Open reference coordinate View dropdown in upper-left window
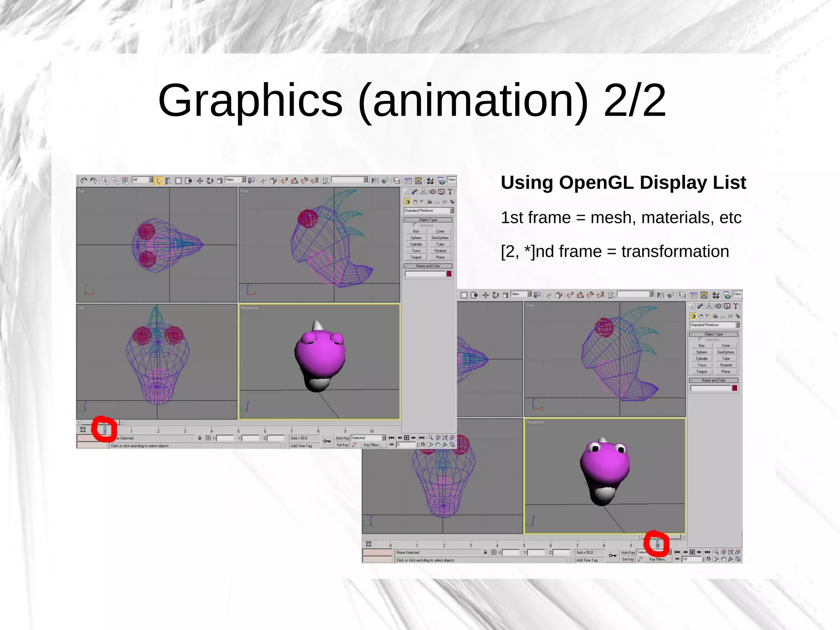The image size is (840, 630). point(235,180)
